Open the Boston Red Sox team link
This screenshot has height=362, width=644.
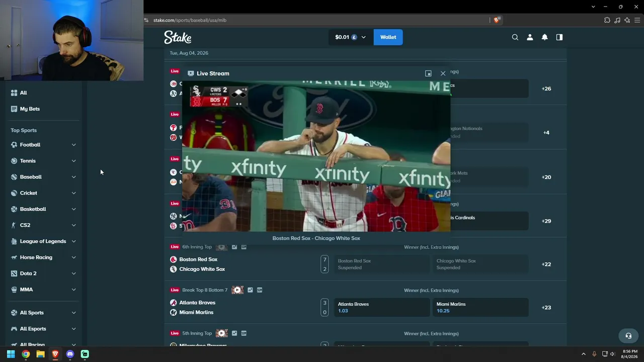pos(198,259)
